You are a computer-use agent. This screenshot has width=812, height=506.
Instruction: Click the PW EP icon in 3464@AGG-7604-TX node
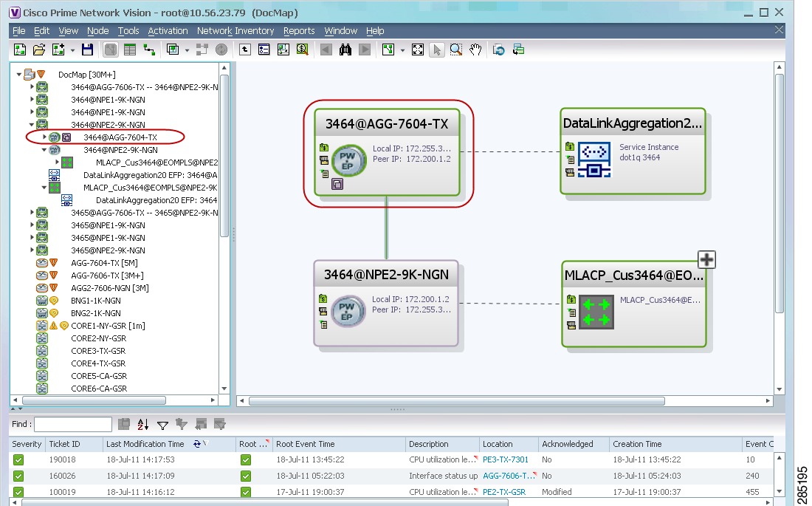348,161
